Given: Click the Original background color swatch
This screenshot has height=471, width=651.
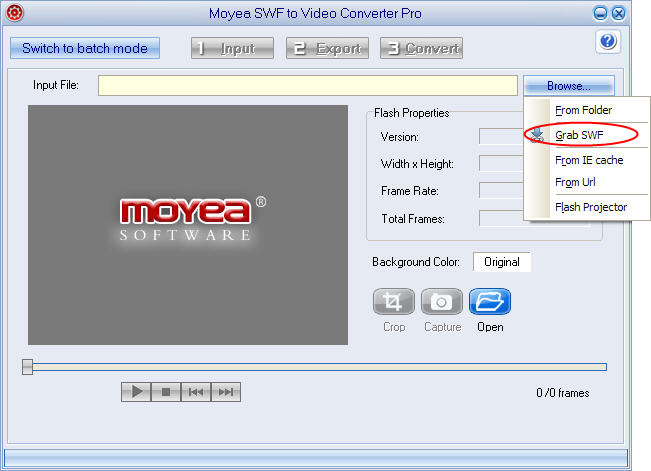Looking at the screenshot, I should coord(502,262).
